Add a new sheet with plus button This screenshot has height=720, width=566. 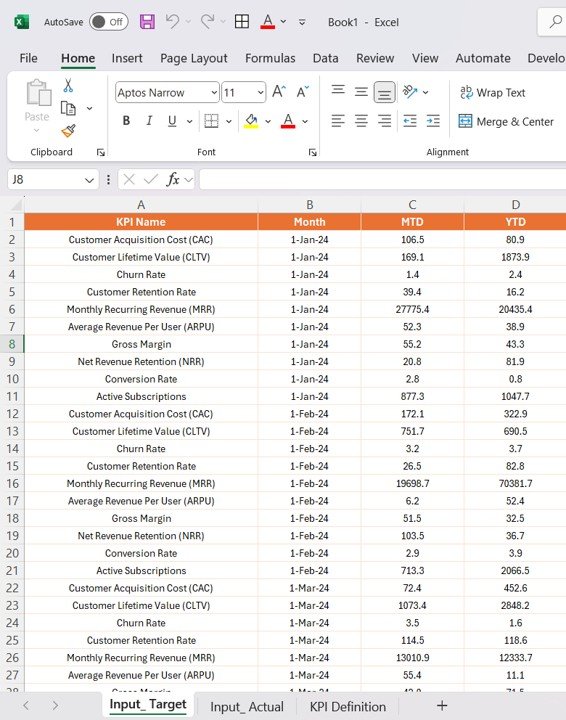click(442, 706)
